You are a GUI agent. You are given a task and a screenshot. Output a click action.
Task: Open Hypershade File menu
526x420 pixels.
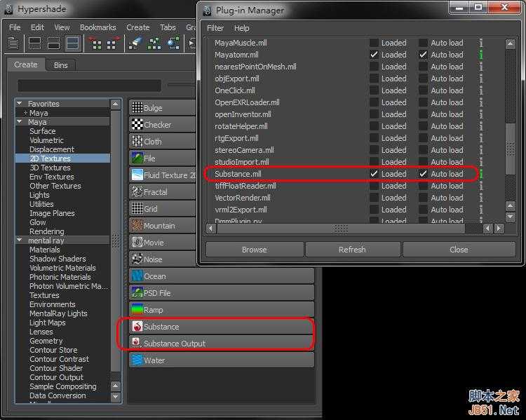15,27
